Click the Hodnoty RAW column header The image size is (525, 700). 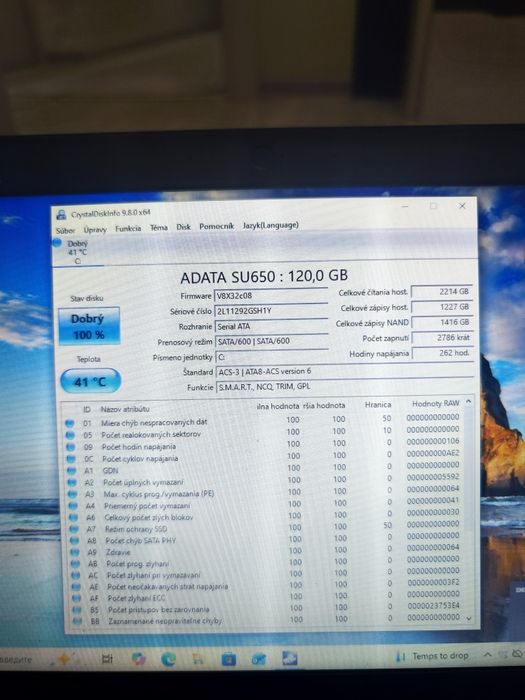pyautogui.click(x=435, y=404)
